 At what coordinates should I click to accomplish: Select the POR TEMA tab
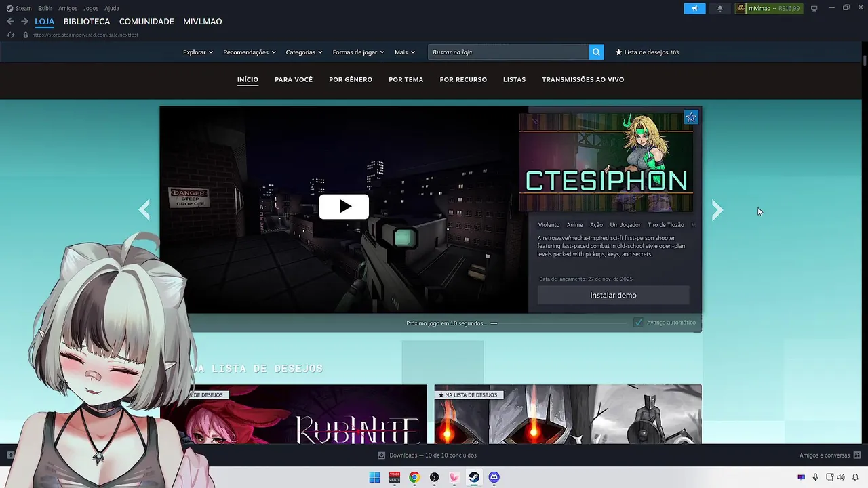pyautogui.click(x=406, y=79)
